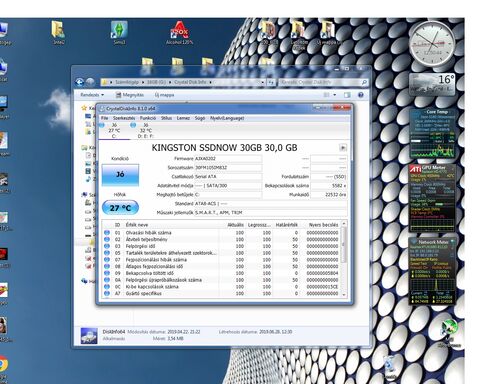
Task: Click the analog clock desktop gadget
Action: [432, 43]
